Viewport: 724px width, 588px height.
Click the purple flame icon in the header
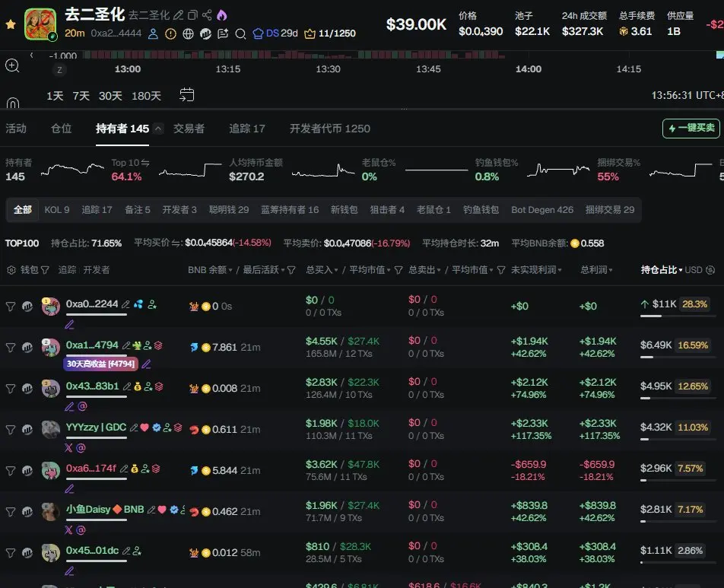[221, 15]
